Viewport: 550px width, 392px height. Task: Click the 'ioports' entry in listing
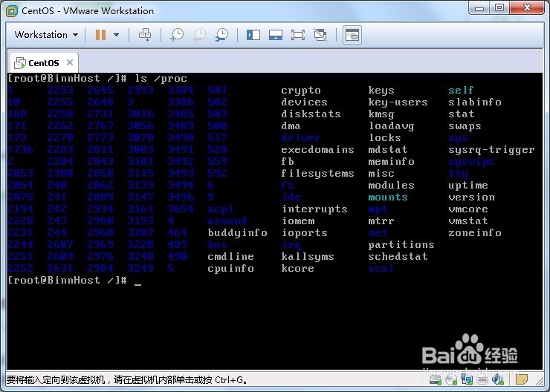point(305,233)
